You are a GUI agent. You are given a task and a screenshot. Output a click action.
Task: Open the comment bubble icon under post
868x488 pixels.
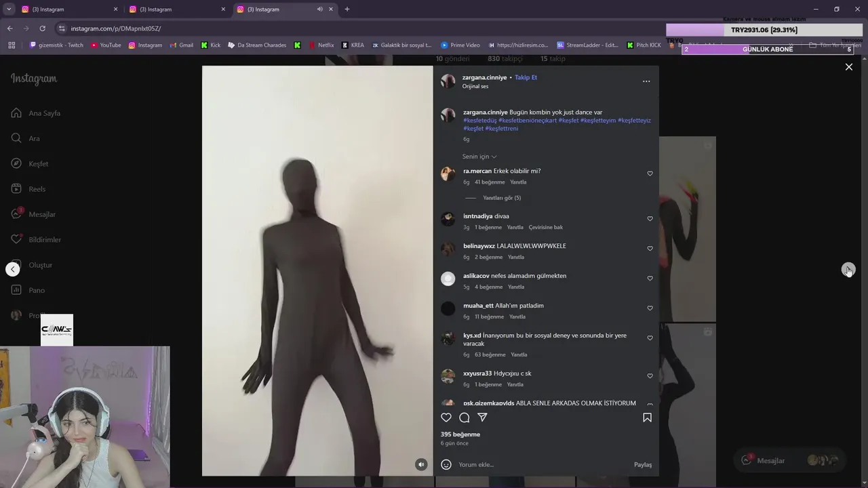click(465, 418)
